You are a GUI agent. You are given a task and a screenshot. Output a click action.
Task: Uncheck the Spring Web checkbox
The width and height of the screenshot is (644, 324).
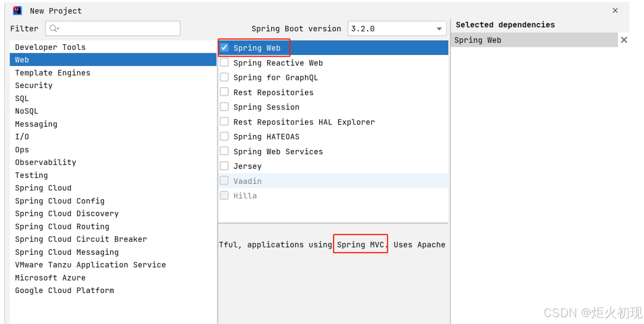[x=224, y=48]
